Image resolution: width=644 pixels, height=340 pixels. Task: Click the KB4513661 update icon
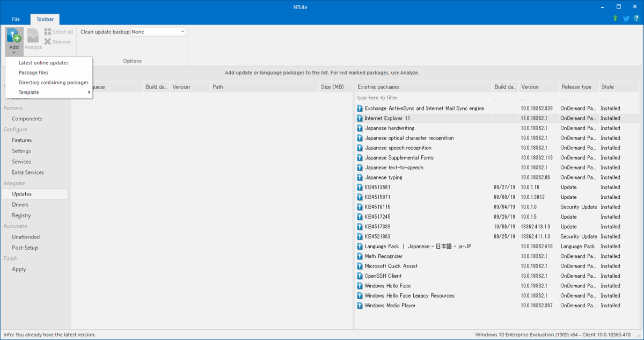coord(360,187)
